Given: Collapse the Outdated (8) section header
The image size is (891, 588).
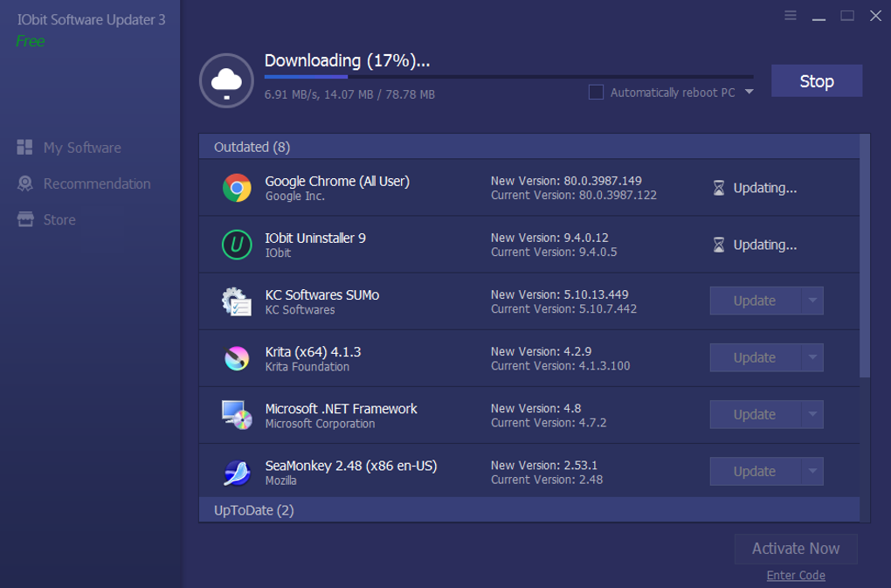Looking at the screenshot, I should (x=529, y=147).
